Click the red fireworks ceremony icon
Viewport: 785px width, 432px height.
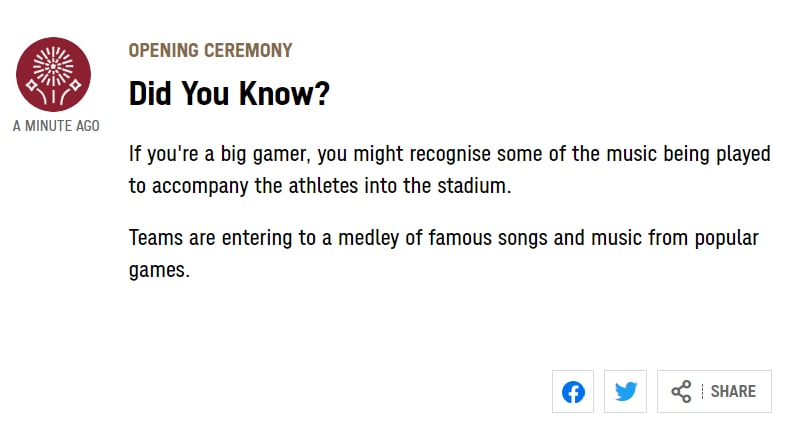point(54,74)
